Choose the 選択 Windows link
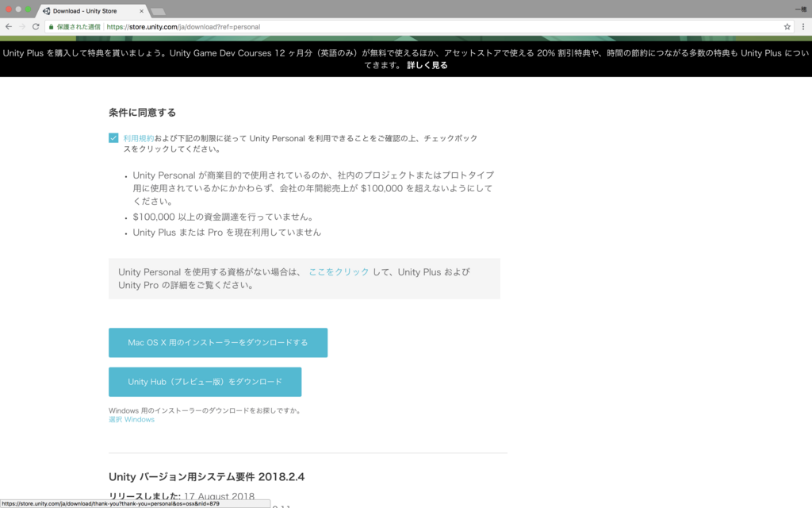This screenshot has width=812, height=508. pyautogui.click(x=132, y=419)
